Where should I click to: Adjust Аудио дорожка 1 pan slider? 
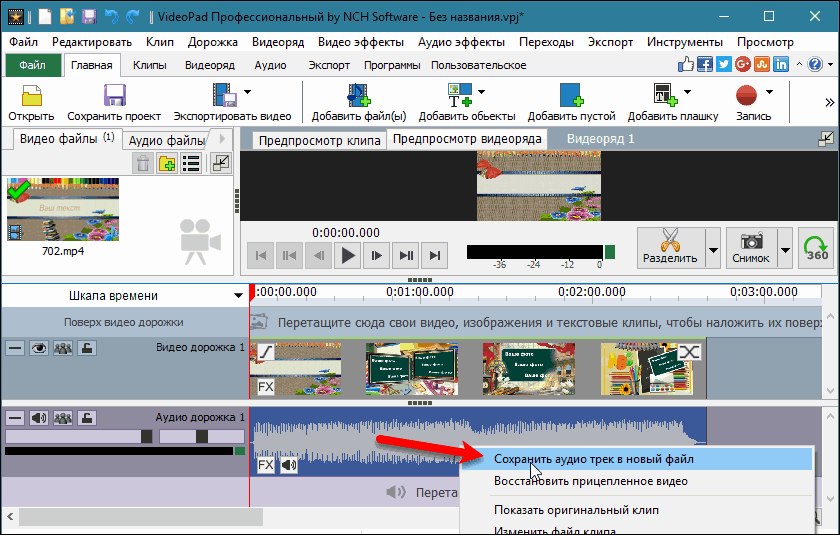[202, 436]
